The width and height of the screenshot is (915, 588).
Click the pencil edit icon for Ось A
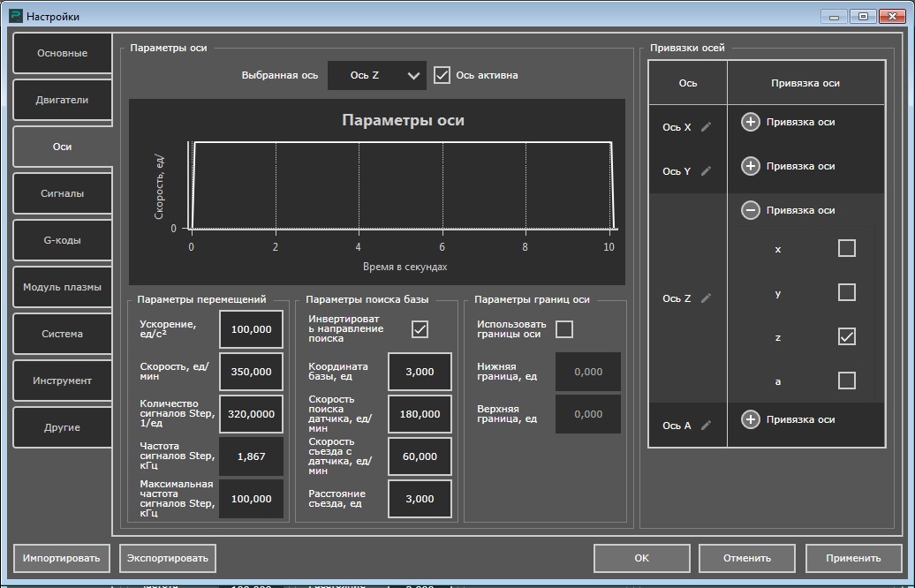(706, 426)
